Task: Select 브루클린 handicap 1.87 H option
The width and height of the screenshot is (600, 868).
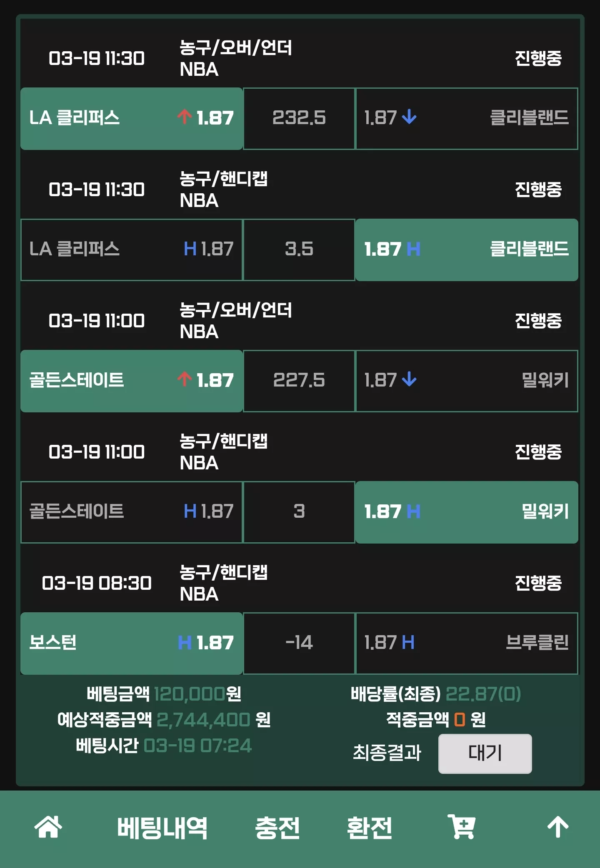Action: [467, 644]
